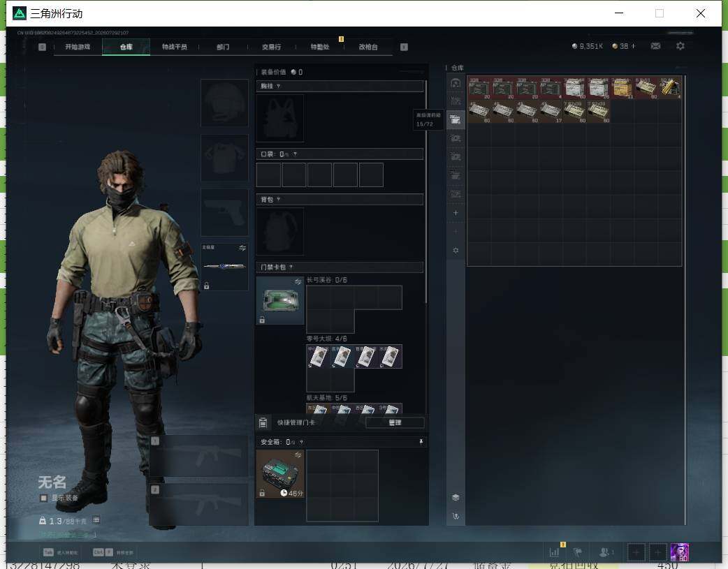Add more currency with the plus sign
This screenshot has width=728, height=569.
[633, 46]
